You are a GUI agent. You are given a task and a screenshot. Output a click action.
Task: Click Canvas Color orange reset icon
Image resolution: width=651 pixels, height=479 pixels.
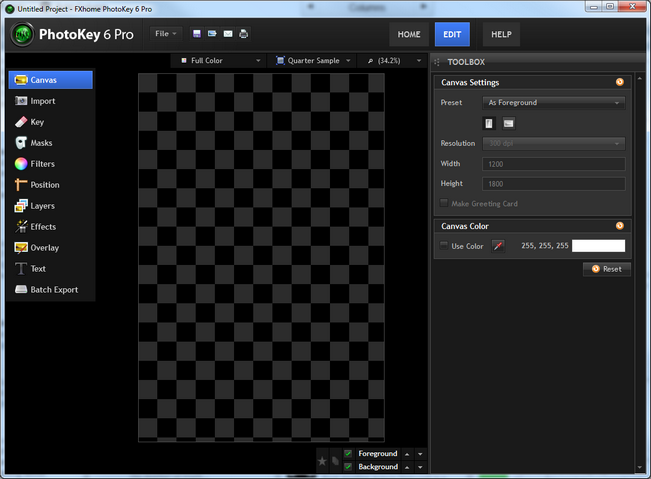coord(620,226)
